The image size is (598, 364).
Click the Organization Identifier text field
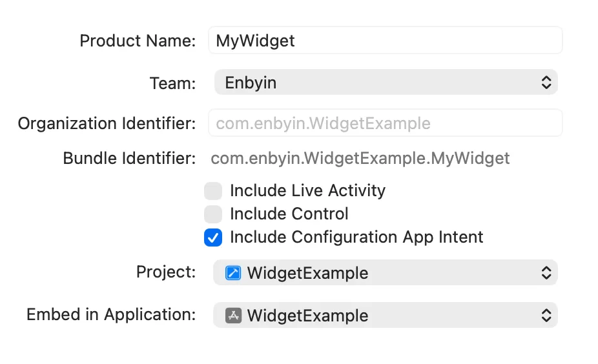coord(385,123)
